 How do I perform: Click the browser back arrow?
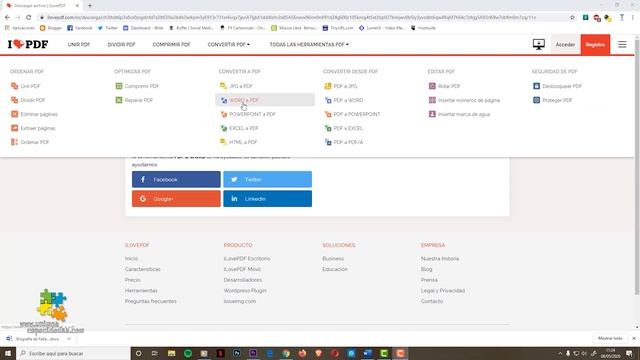pyautogui.click(x=7, y=18)
